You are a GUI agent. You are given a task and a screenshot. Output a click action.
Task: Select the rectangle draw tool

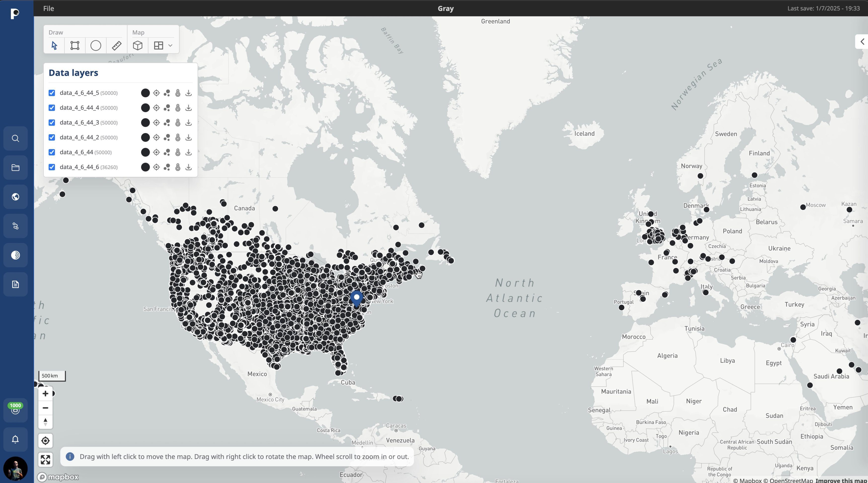pyautogui.click(x=75, y=45)
